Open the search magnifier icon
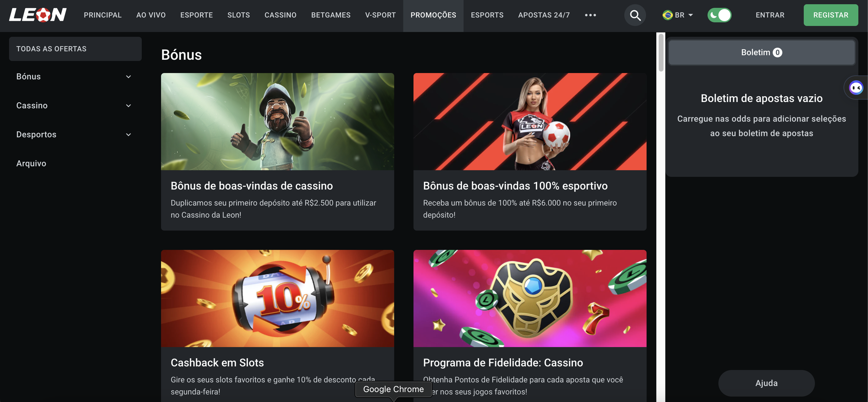The width and height of the screenshot is (868, 402). coord(635,15)
